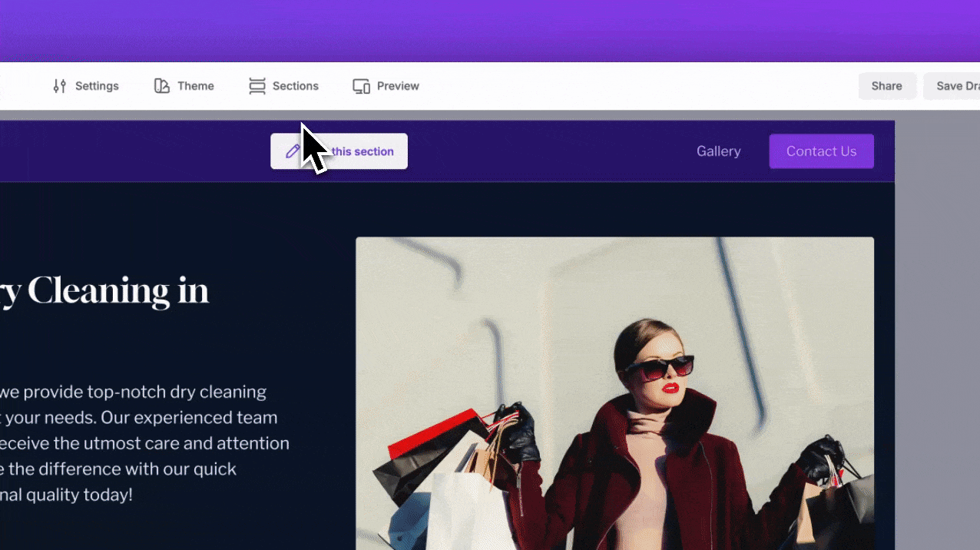Click the Preview device icon

pos(360,86)
